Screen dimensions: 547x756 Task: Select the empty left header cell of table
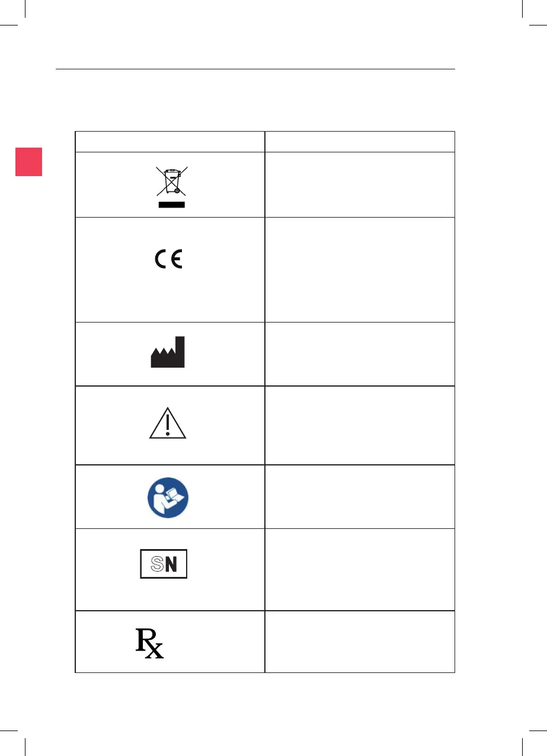click(x=169, y=142)
